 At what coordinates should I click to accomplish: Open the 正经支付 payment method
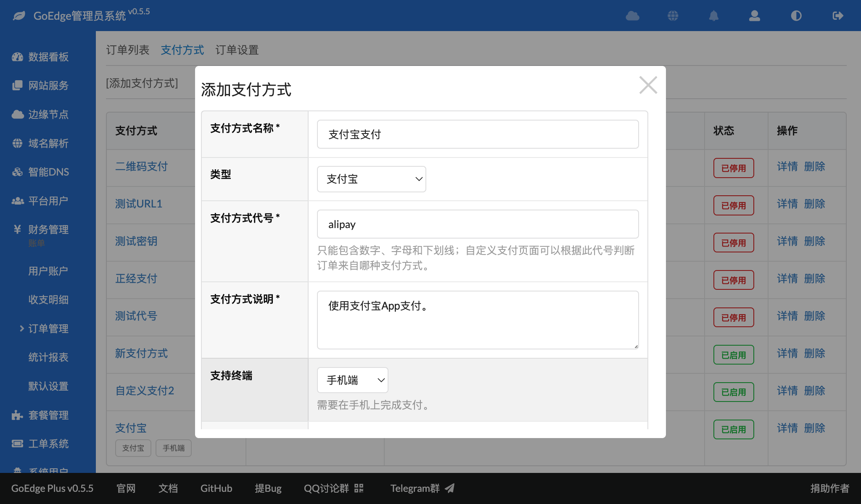(x=136, y=278)
